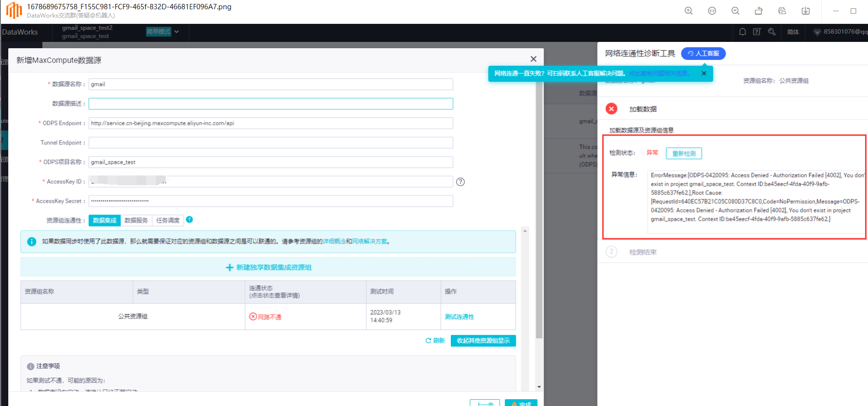
Task: Click the Tunnel Endpoint input field
Action: 271,143
